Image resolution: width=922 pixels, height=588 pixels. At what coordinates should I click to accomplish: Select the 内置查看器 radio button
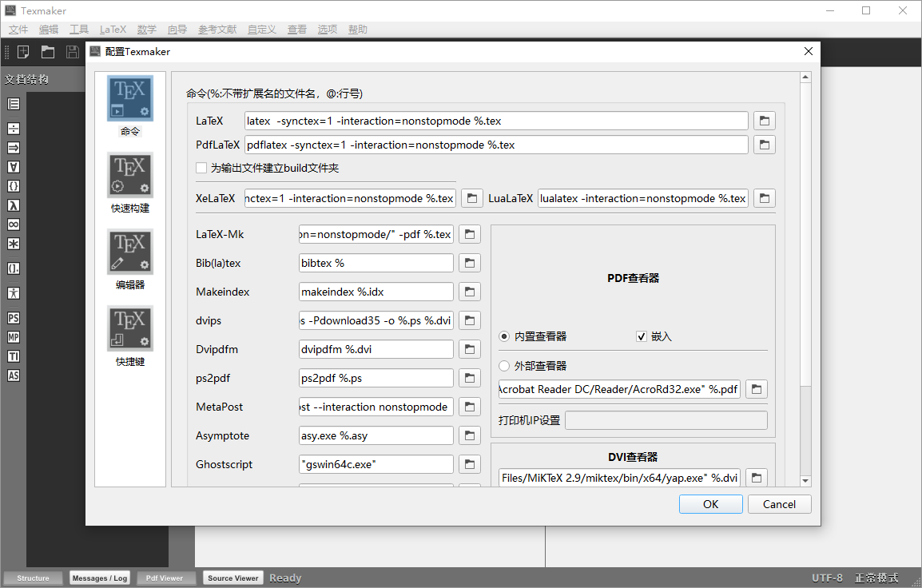tap(504, 336)
